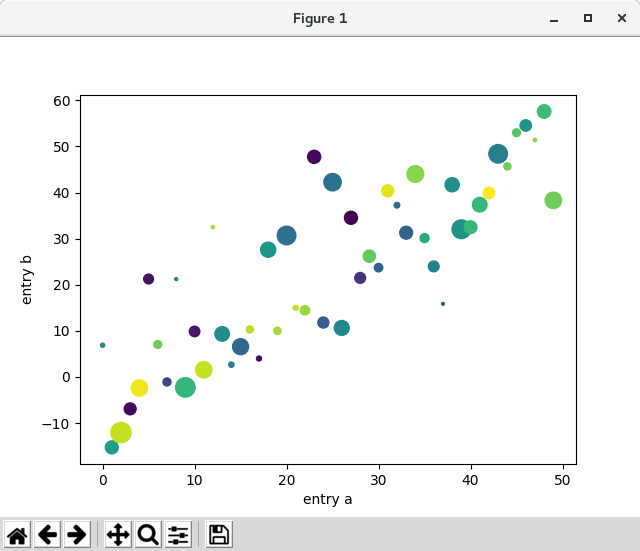Click y-axis tick label −10
This screenshot has width=640, height=551.
pos(56,424)
